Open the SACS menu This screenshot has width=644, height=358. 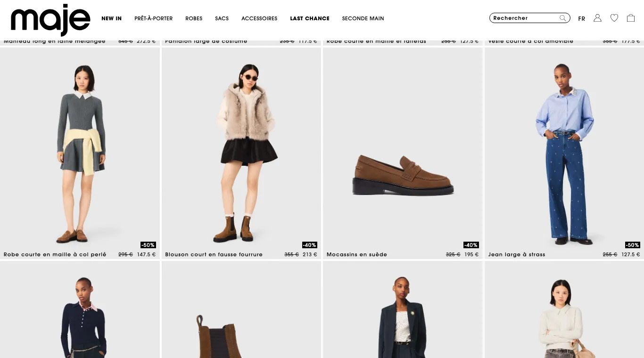pyautogui.click(x=222, y=18)
